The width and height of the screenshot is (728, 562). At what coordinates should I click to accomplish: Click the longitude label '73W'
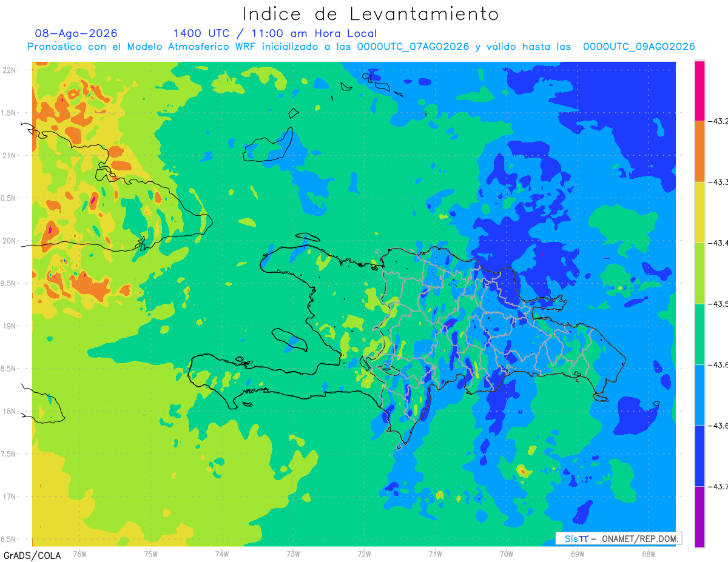(x=293, y=554)
